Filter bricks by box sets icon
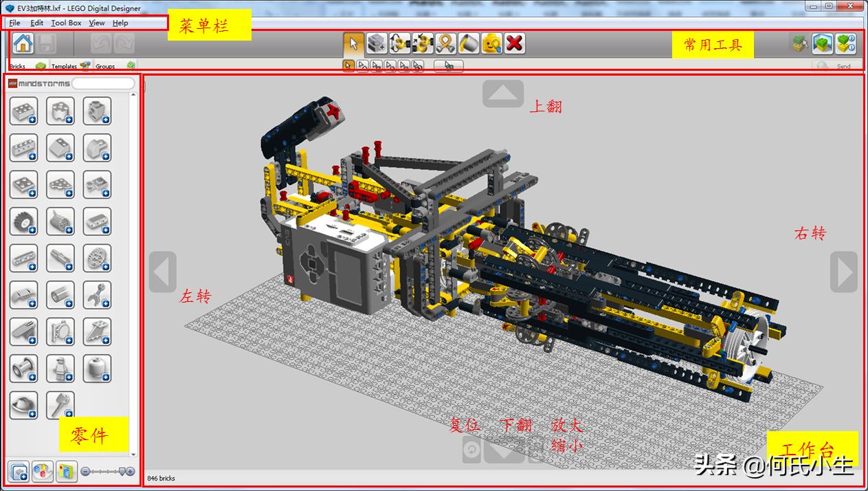868x491 pixels. (67, 471)
